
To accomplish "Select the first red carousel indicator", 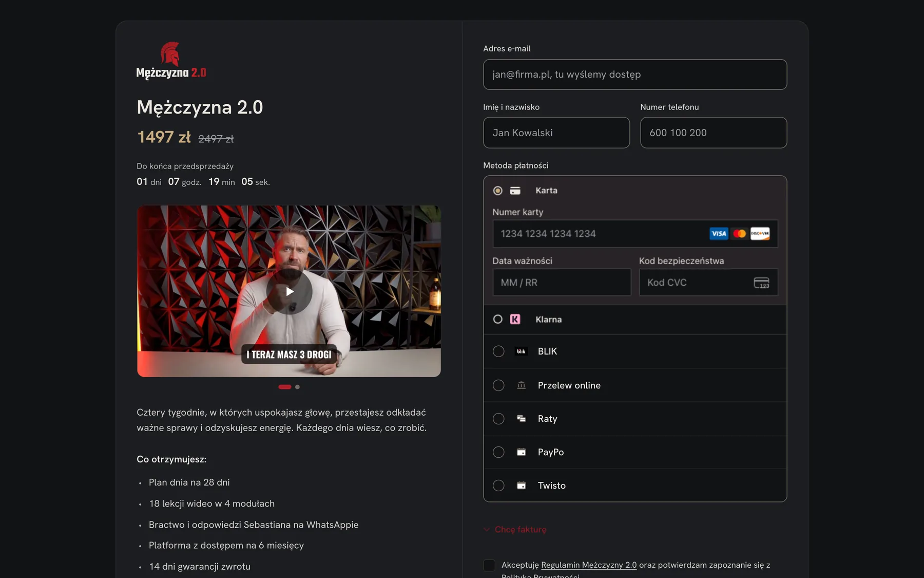I will [285, 387].
